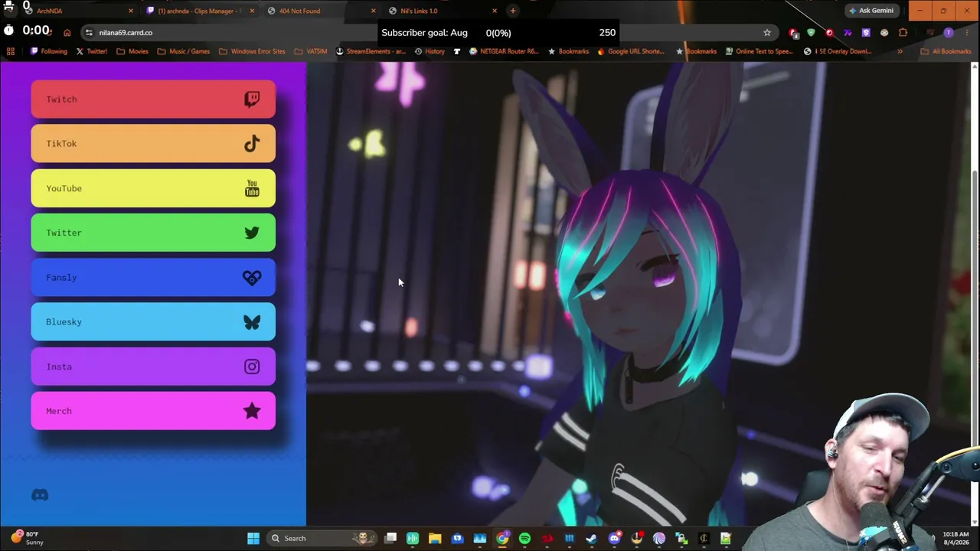Image resolution: width=980 pixels, height=551 pixels.
Task: Open the TikTok link button
Action: [x=153, y=143]
